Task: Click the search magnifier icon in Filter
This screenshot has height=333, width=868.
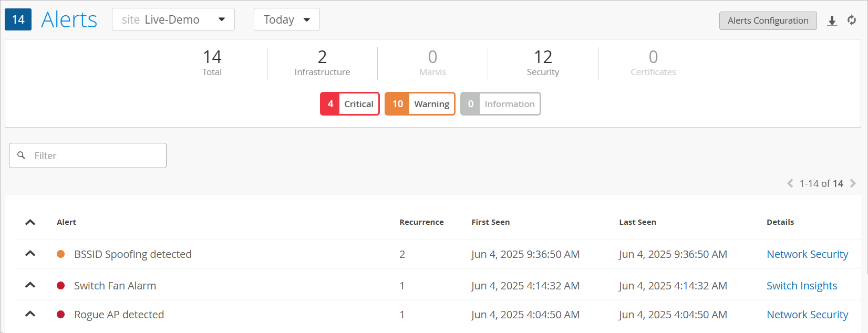Action: point(22,155)
